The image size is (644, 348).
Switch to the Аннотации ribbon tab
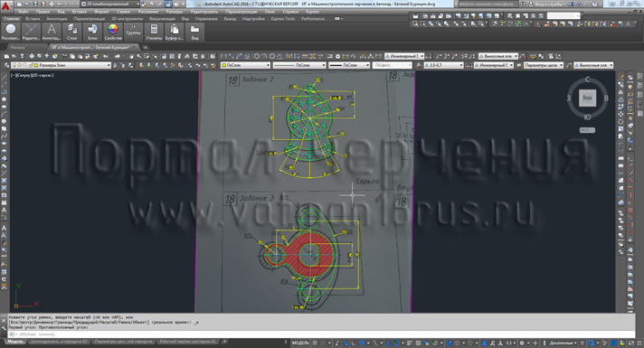click(57, 18)
